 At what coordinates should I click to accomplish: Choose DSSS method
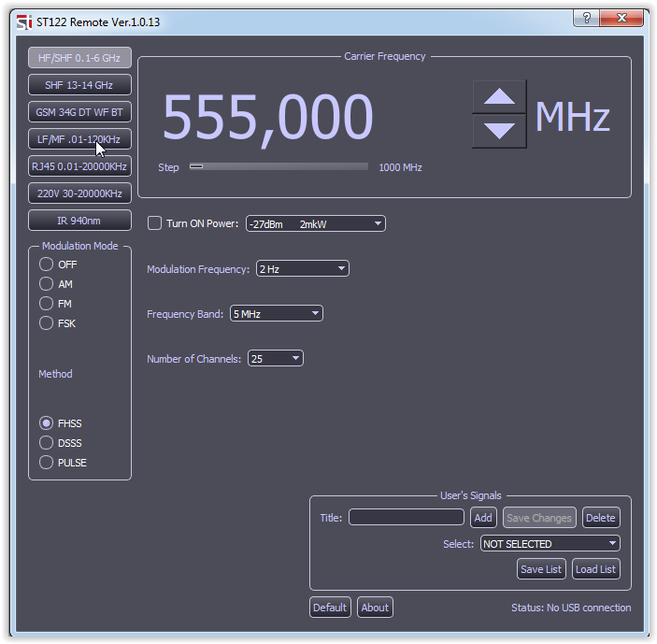click(46, 443)
